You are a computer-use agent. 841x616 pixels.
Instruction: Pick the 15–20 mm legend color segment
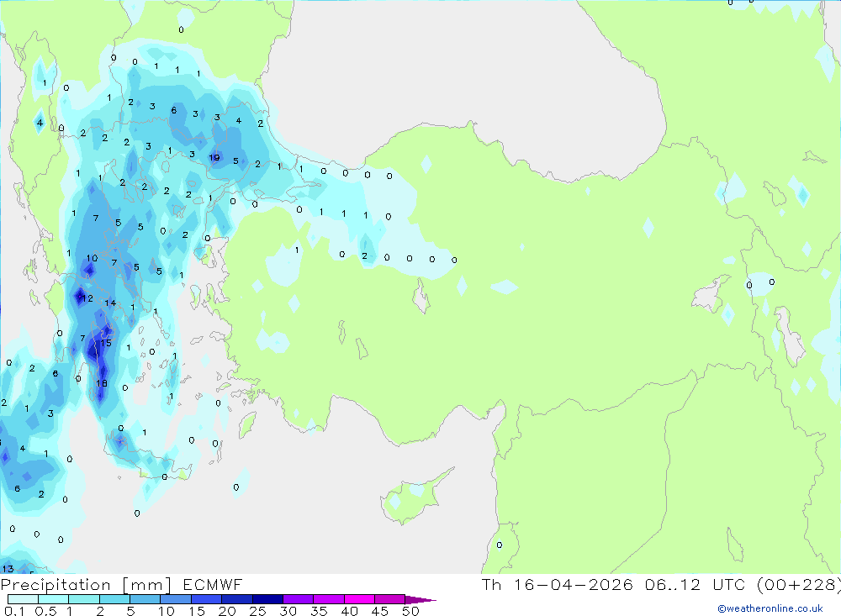tap(207, 599)
